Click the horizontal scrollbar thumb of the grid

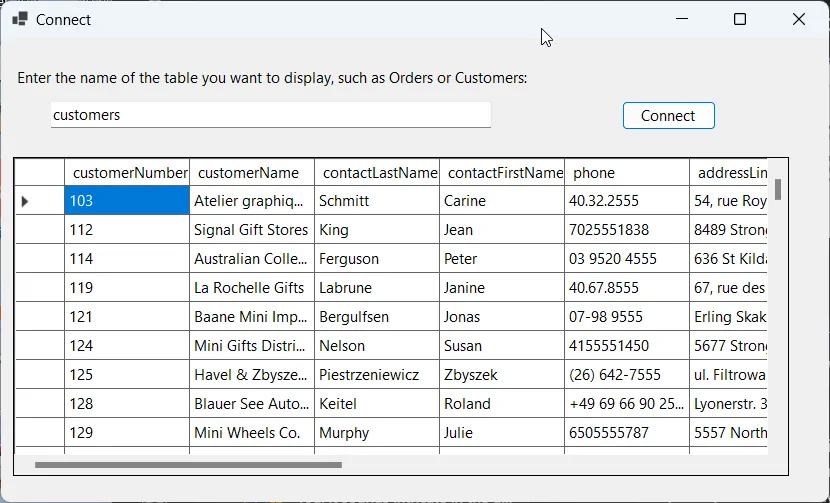pos(188,465)
